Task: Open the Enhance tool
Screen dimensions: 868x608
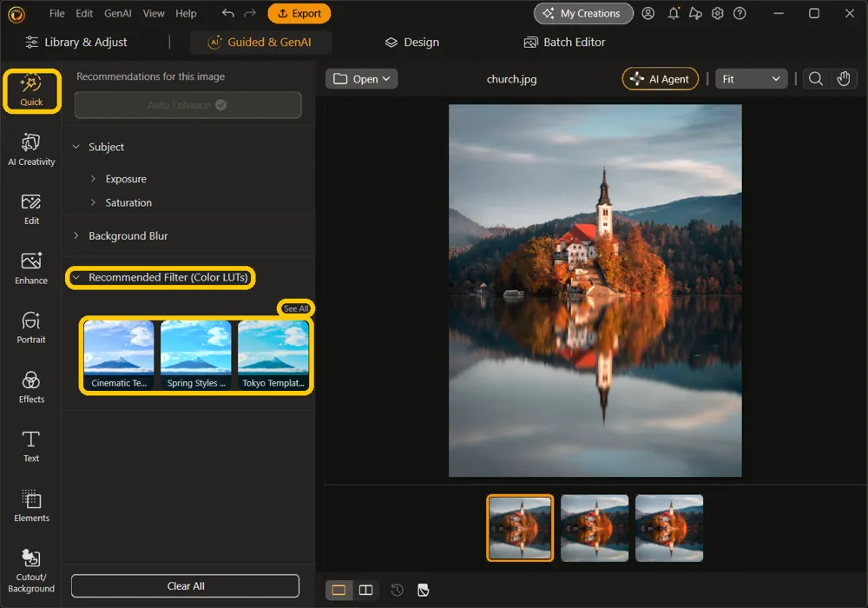Action: [31, 268]
